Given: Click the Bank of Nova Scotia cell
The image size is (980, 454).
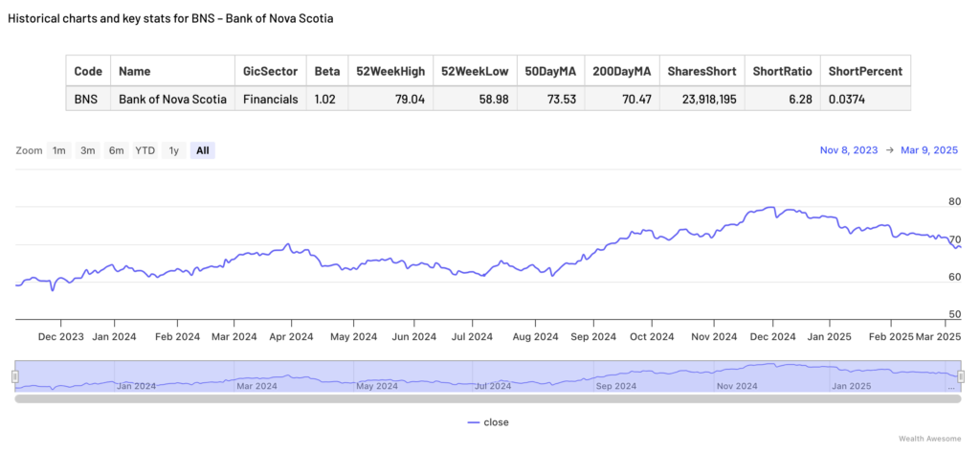Looking at the screenshot, I should pos(172,99).
